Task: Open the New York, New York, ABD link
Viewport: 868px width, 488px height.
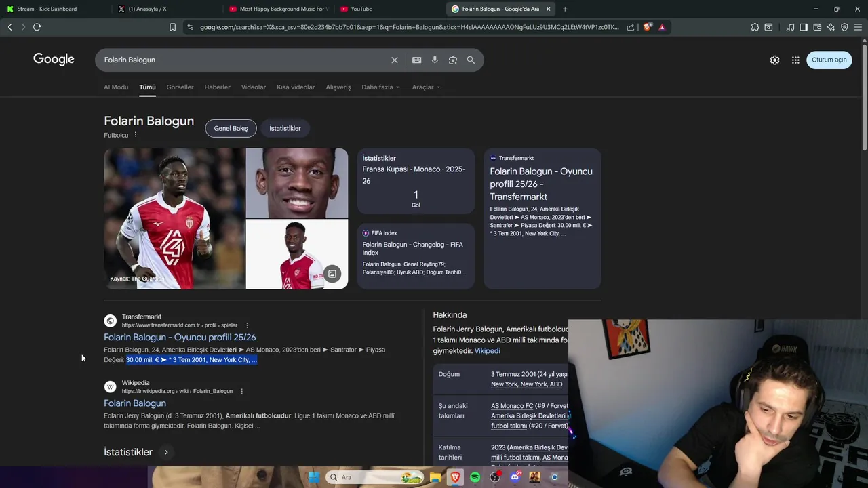Action: pos(526,384)
